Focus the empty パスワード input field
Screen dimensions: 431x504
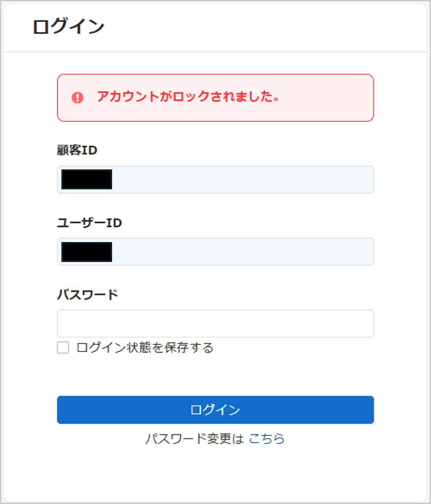216,324
